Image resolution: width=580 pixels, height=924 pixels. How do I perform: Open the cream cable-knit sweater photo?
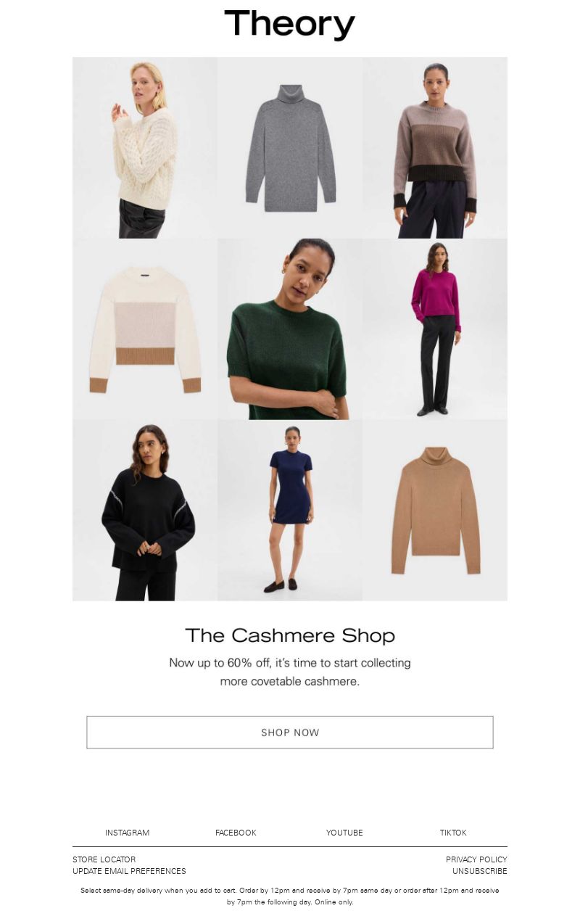coord(145,148)
